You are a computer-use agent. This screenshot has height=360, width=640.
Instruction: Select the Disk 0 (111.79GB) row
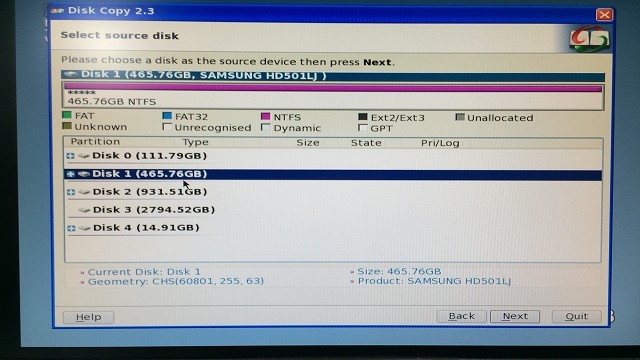[x=333, y=156]
